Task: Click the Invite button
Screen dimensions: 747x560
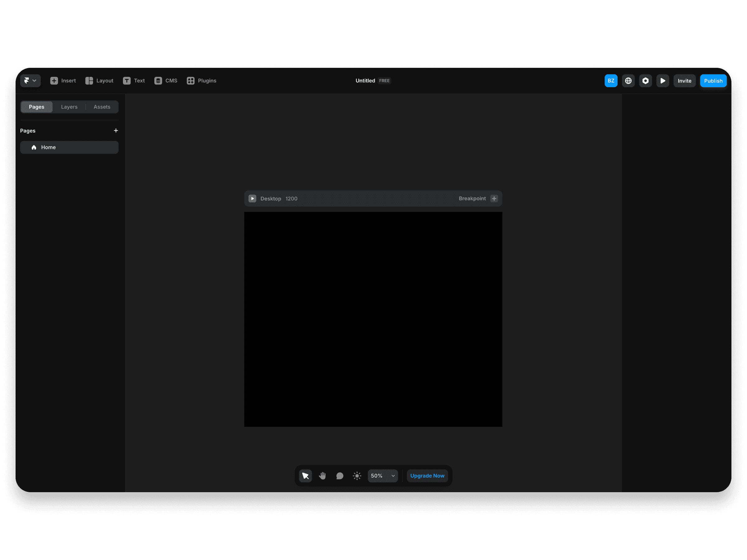Action: [x=684, y=81]
